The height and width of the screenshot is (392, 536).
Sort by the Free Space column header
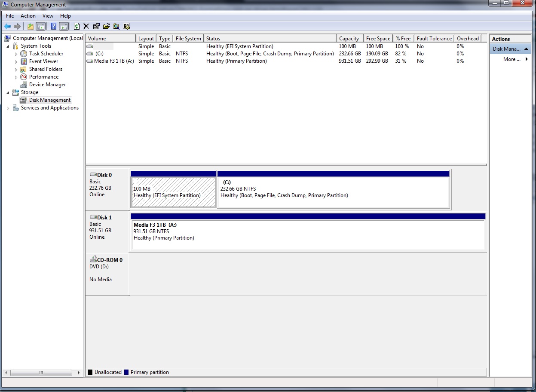(378, 39)
